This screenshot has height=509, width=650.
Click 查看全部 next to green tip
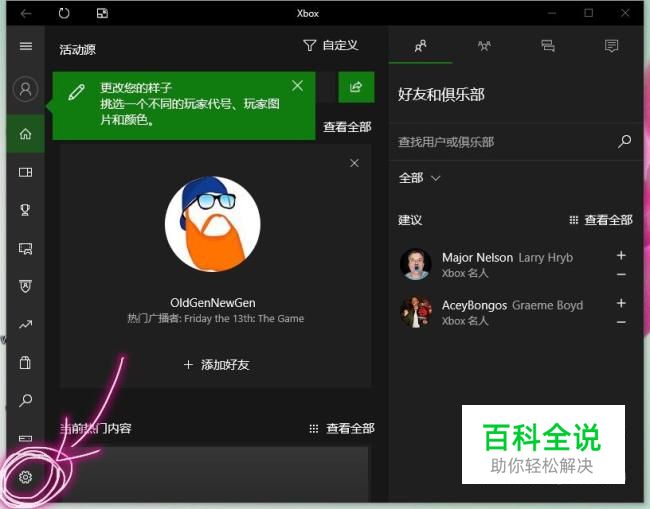coord(347,127)
